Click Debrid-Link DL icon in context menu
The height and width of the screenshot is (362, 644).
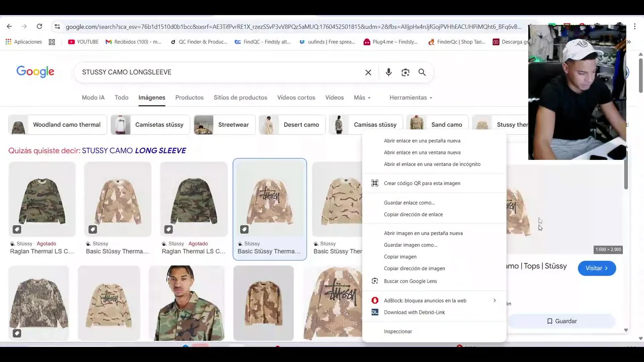tap(374, 312)
